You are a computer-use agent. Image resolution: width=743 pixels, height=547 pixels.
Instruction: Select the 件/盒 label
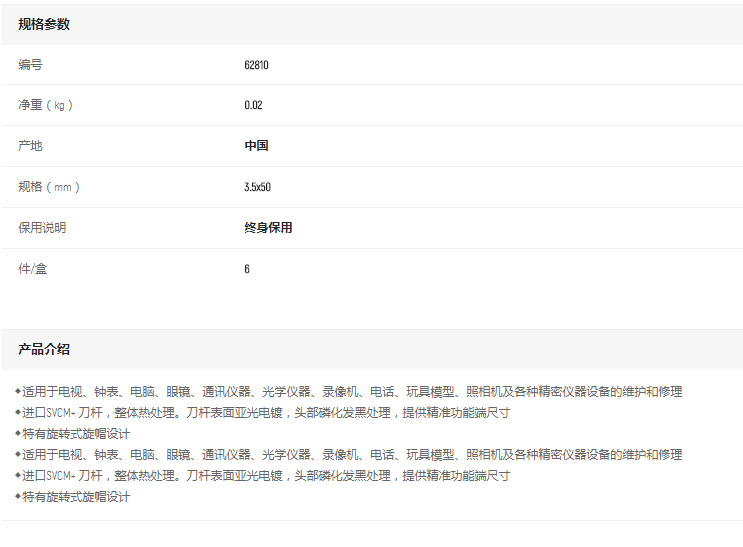pos(33,269)
